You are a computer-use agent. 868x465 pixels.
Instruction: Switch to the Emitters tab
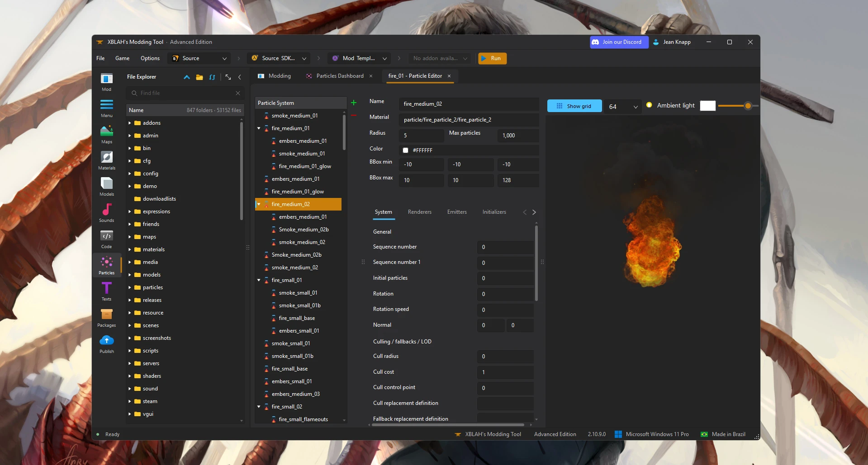457,212
